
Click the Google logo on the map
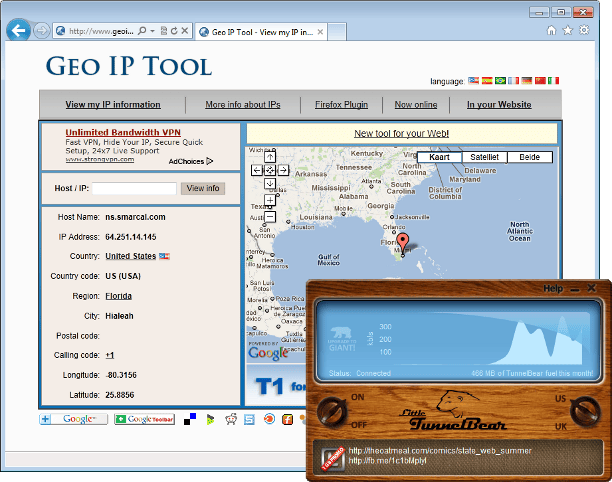(x=268, y=353)
